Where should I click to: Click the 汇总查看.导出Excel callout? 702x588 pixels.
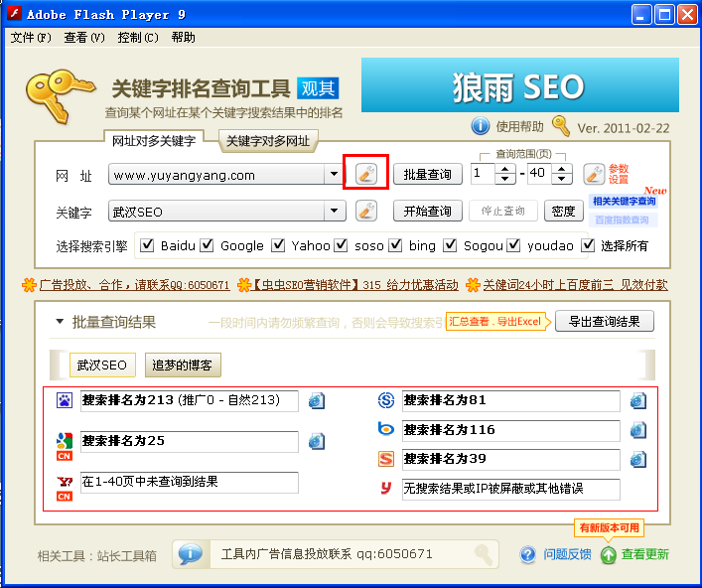coord(498,322)
